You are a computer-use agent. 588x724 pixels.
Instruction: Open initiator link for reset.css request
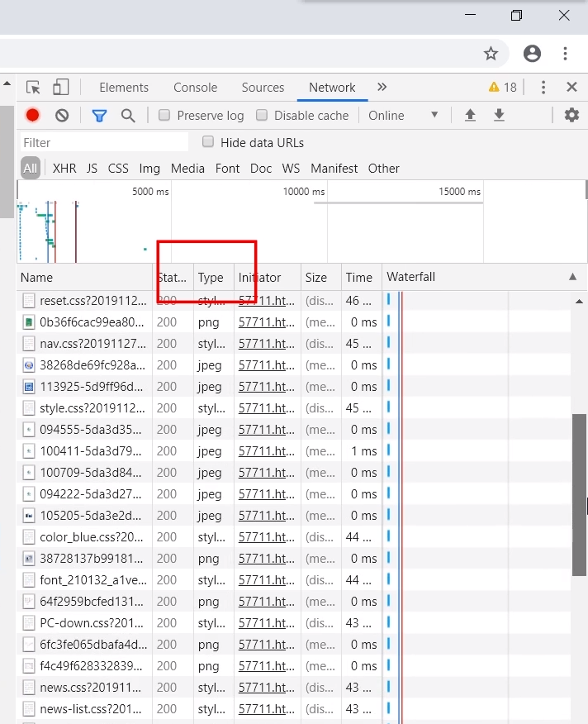pyautogui.click(x=266, y=301)
